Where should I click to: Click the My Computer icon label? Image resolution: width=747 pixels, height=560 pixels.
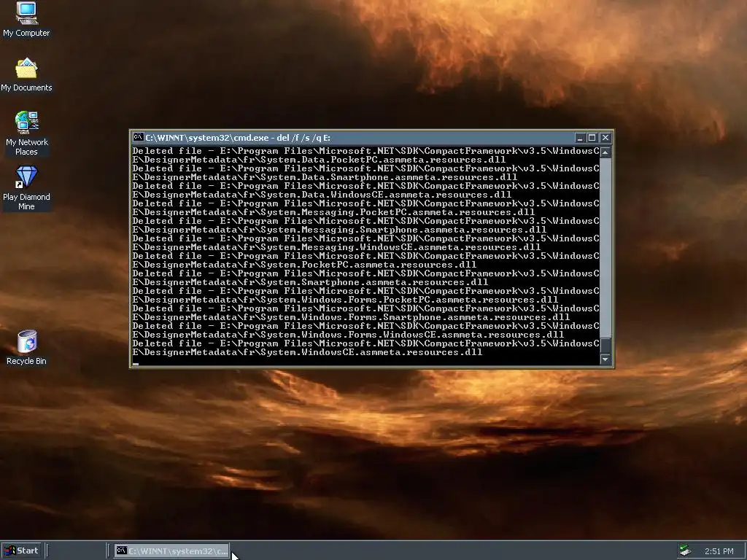click(26, 33)
